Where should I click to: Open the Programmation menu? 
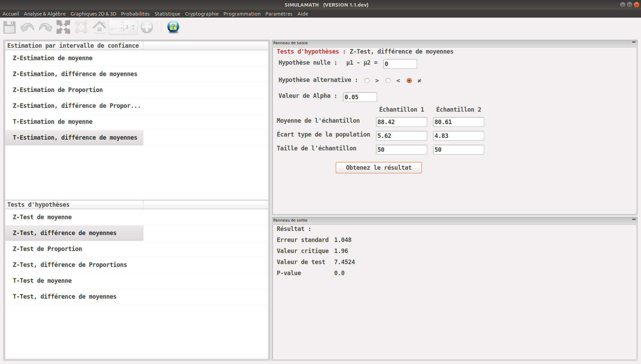242,14
